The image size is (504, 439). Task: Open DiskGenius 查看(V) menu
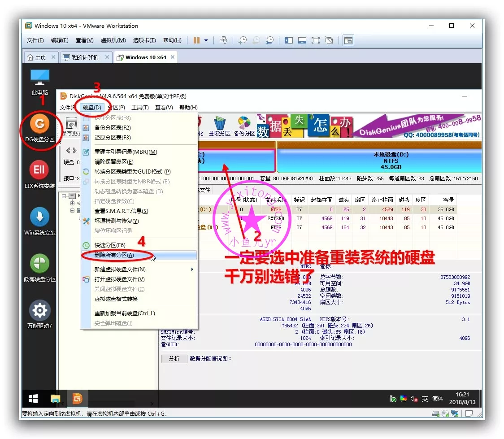(x=164, y=107)
